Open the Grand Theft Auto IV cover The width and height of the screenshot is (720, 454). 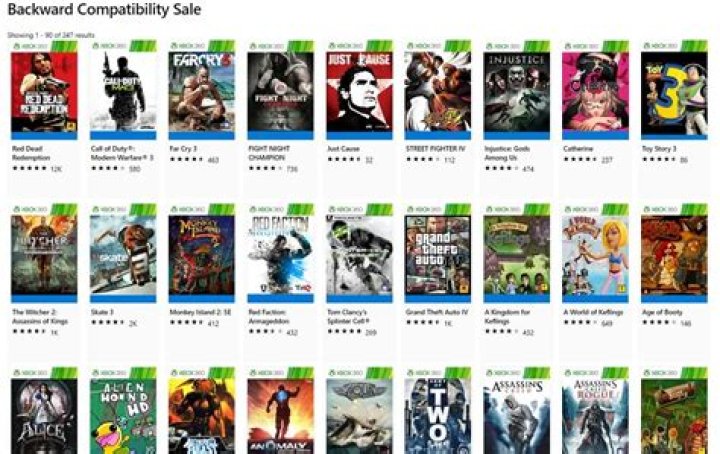coord(438,255)
